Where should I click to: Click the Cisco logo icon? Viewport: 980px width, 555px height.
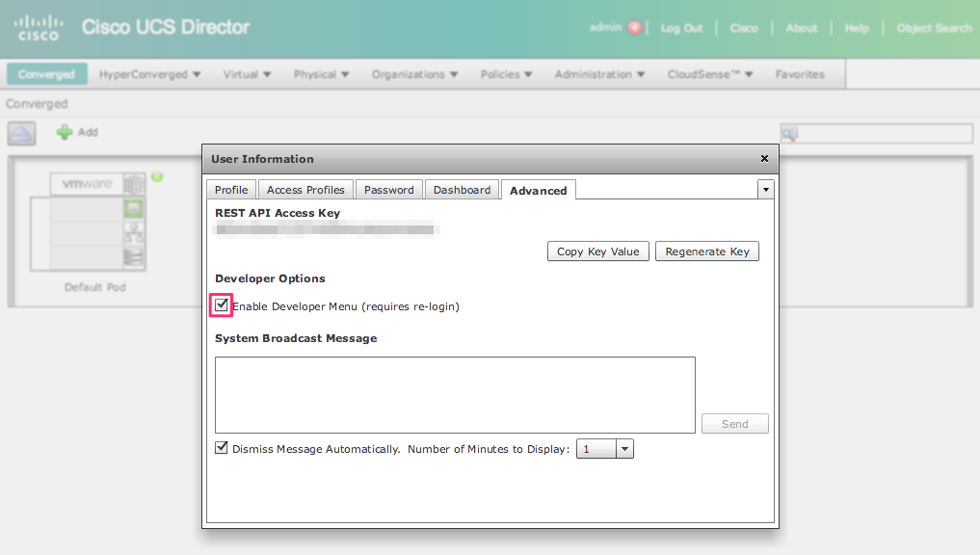[39, 28]
